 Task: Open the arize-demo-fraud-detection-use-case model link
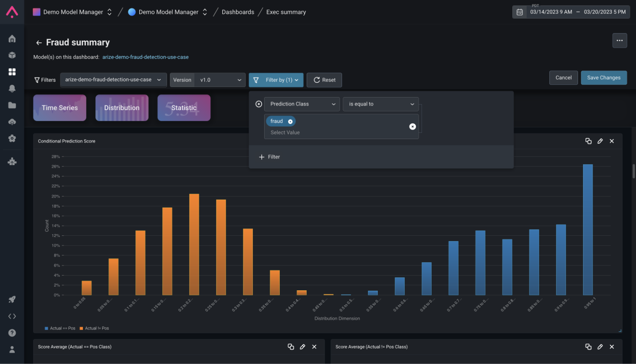click(145, 57)
